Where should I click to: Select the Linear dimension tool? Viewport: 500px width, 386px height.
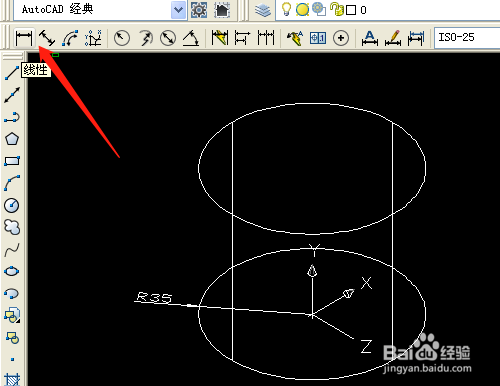pyautogui.click(x=24, y=38)
